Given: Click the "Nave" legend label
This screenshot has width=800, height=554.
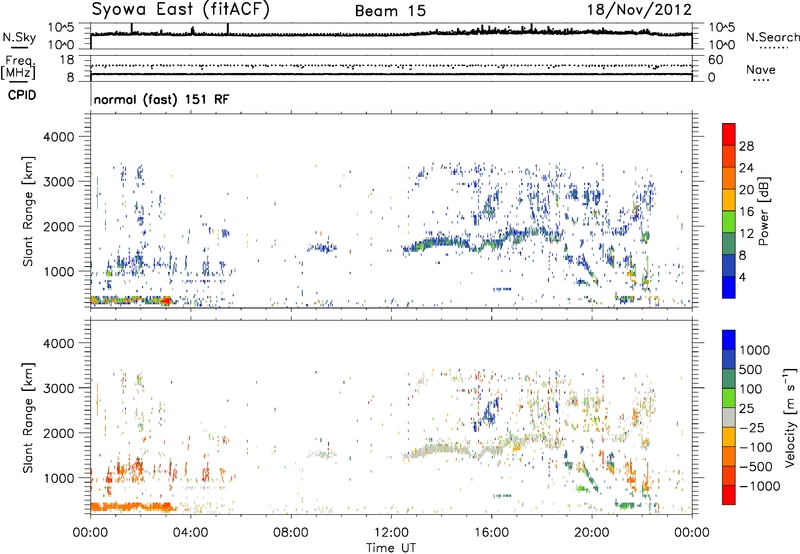Looking at the screenshot, I should pyautogui.click(x=761, y=69).
